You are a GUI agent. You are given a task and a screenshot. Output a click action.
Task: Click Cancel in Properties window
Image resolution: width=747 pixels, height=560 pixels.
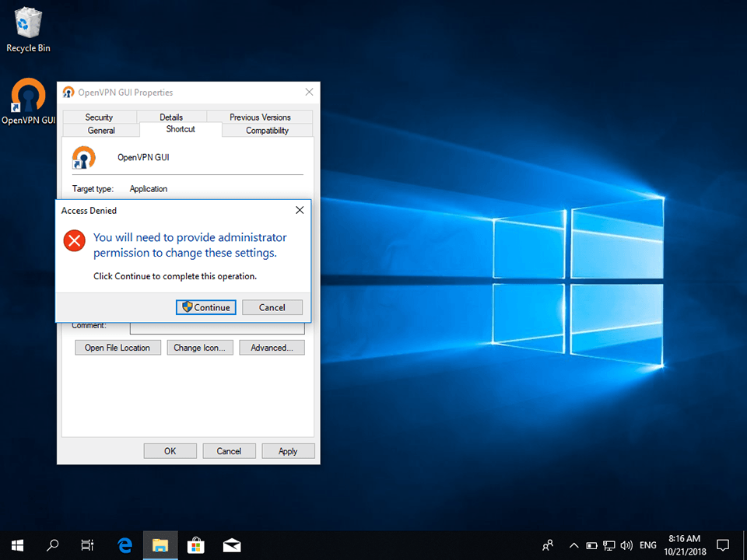point(229,451)
